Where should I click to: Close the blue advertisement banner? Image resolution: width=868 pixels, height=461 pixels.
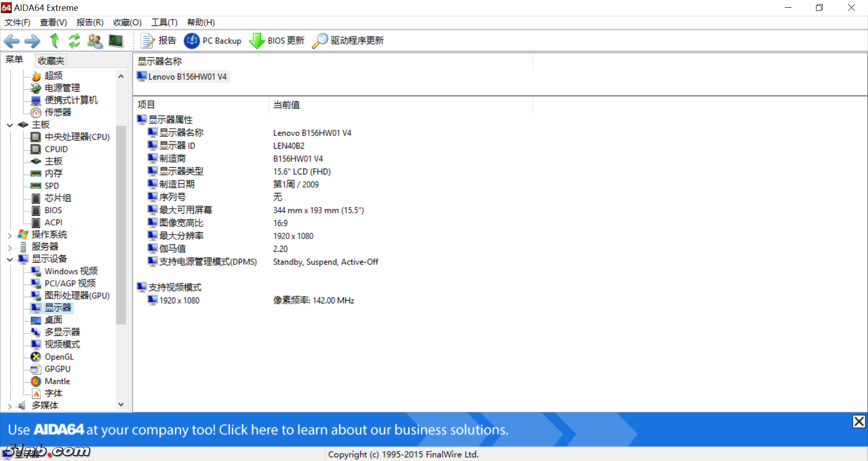[859, 421]
